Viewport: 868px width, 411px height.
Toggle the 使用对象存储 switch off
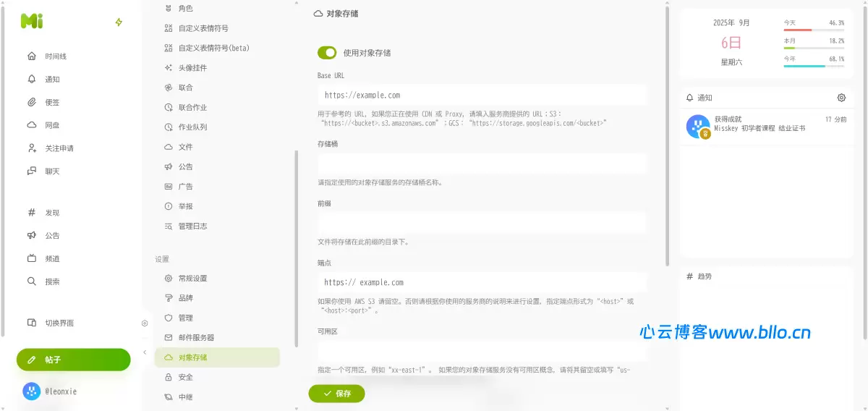327,53
